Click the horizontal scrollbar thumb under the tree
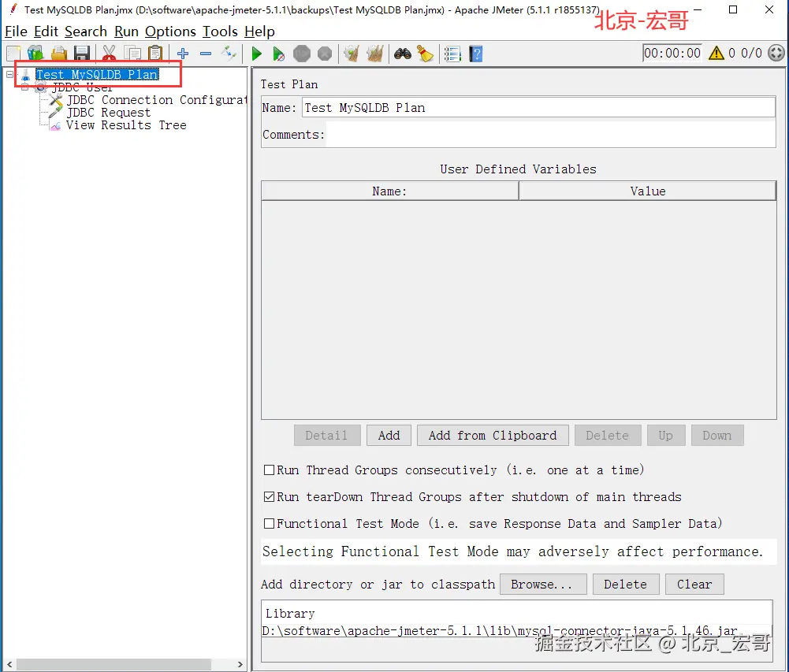Viewport: 789px width, 672px height. (x=114, y=664)
